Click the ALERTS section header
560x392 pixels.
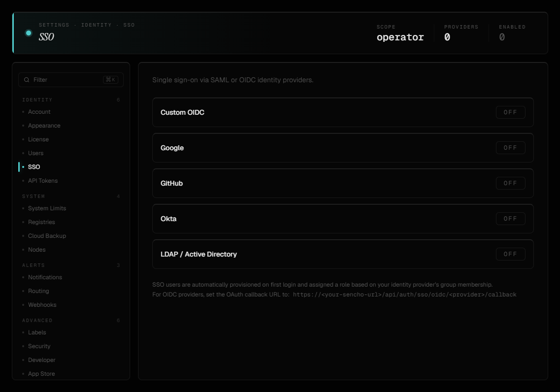34,265
